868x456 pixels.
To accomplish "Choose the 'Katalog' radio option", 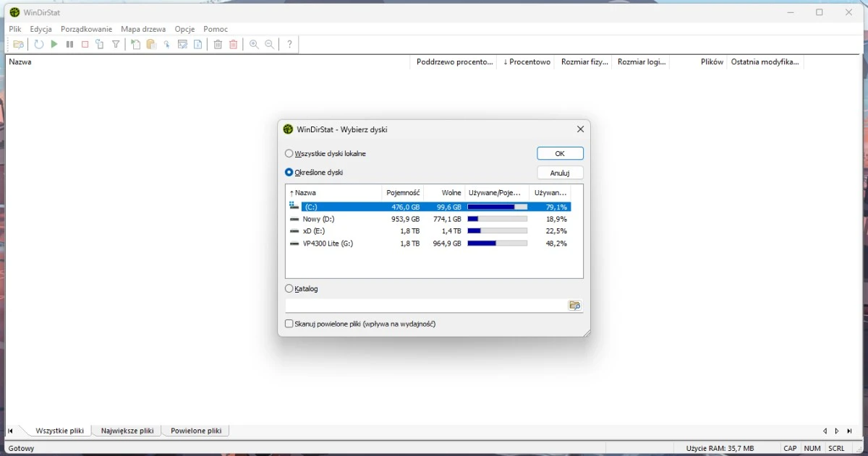I will 289,289.
